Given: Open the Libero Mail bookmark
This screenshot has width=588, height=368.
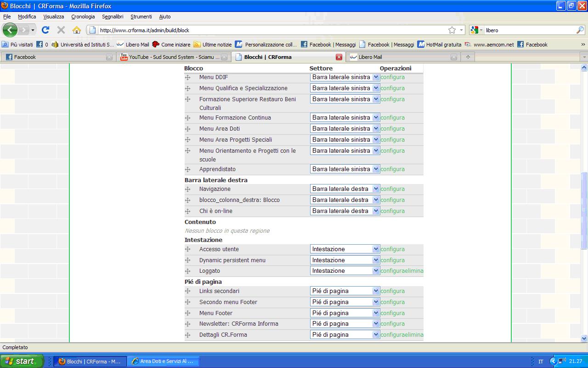Looking at the screenshot, I should coord(133,45).
